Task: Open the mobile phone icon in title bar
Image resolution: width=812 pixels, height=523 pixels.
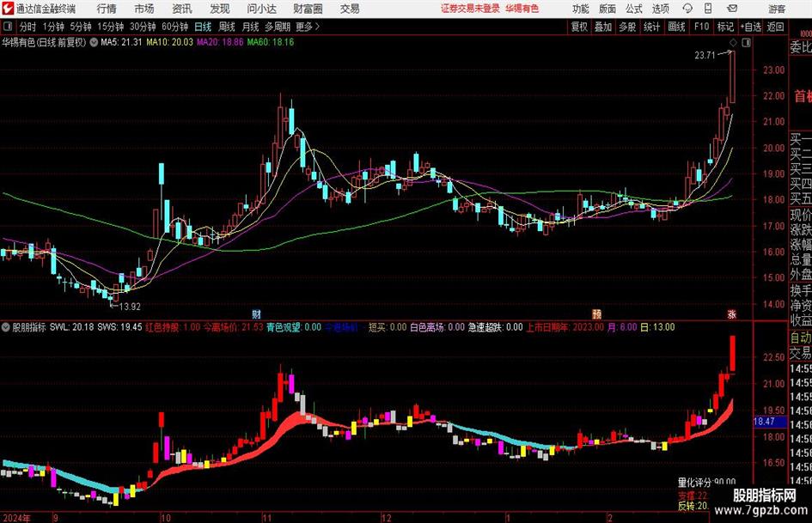Action: [708, 9]
